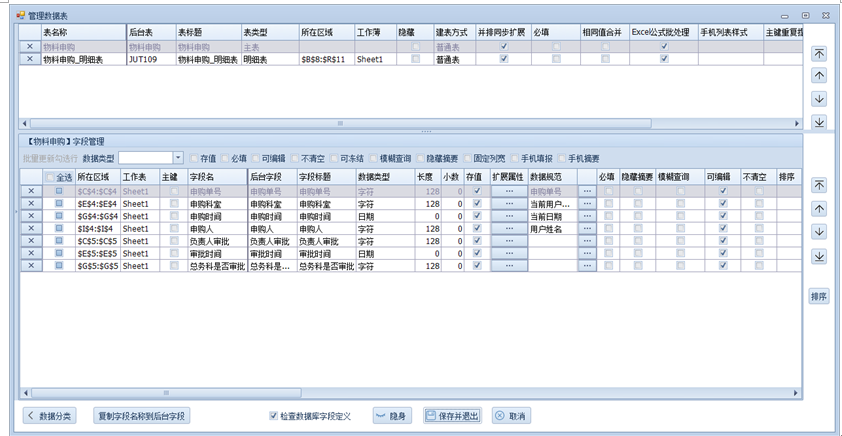Move selected data table up one position
The width and height of the screenshot is (842, 436).
(x=819, y=76)
